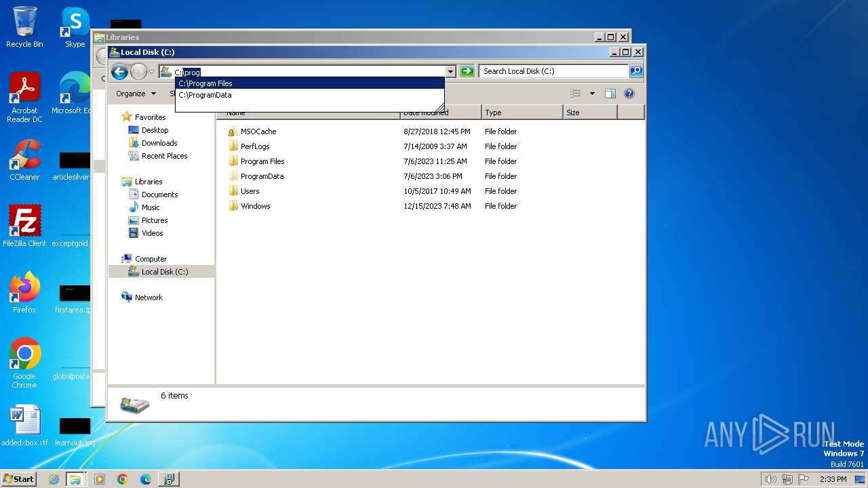Image resolution: width=868 pixels, height=488 pixels.
Task: Open Music library in navigation pane
Action: (x=151, y=207)
